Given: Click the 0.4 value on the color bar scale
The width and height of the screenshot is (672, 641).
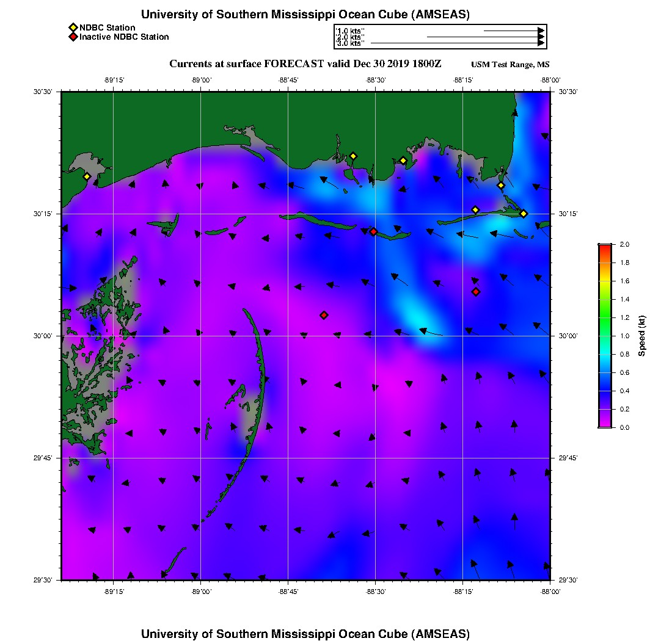Looking at the screenshot, I should [x=624, y=391].
